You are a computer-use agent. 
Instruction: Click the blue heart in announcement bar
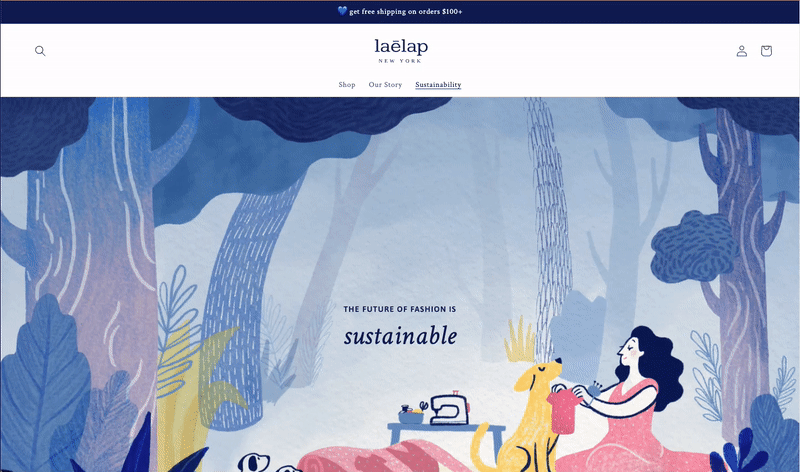[342, 11]
